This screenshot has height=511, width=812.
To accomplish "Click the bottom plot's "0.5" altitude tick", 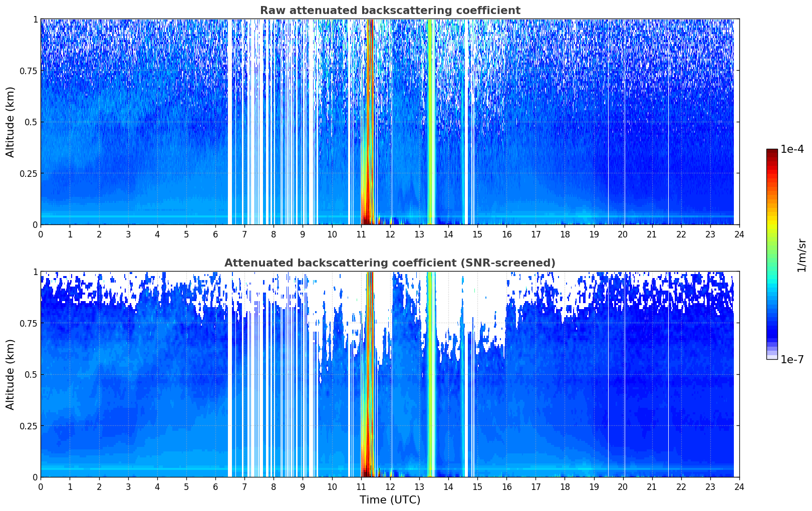I will pyautogui.click(x=31, y=374).
